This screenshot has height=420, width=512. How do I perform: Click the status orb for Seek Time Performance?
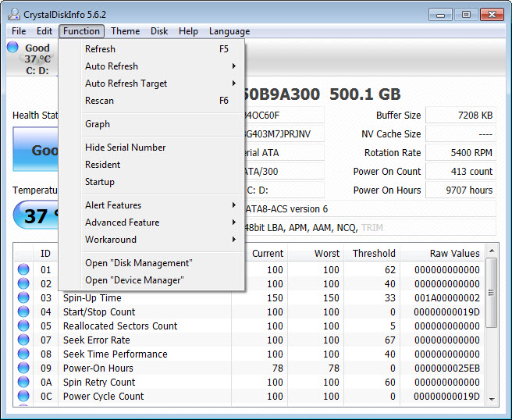pos(23,354)
